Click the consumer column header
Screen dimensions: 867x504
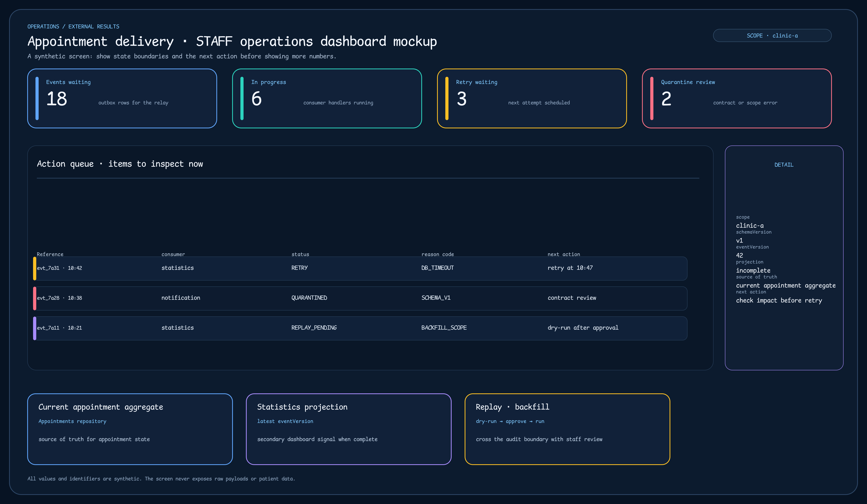(x=173, y=254)
